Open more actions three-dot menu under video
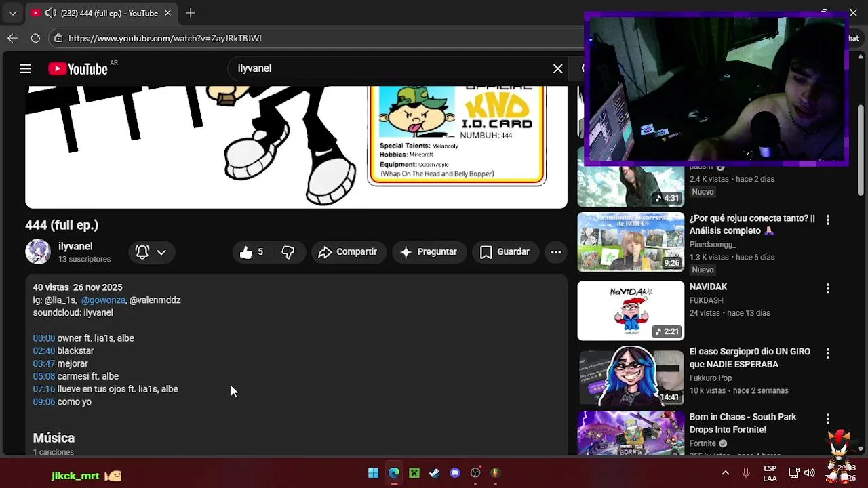Image resolution: width=868 pixels, height=488 pixels. (x=555, y=252)
